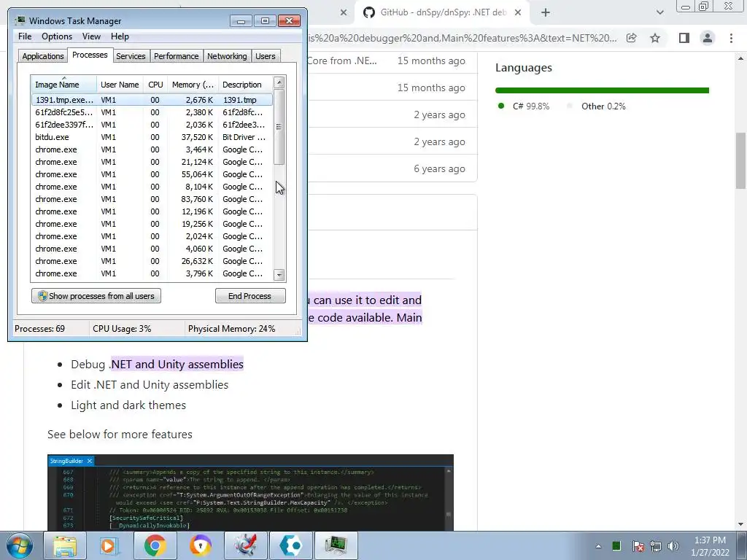This screenshot has width=747, height=560.
Task: Click green C# language bar
Action: (602, 90)
